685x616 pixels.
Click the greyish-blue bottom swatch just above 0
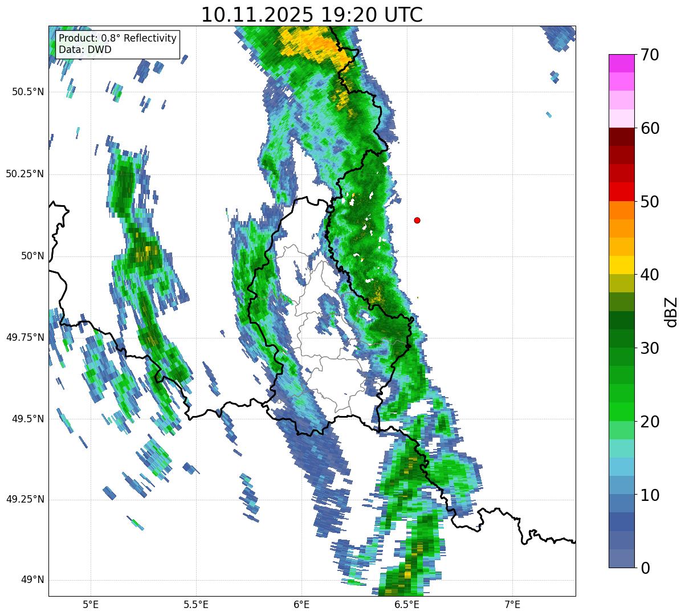(x=621, y=558)
